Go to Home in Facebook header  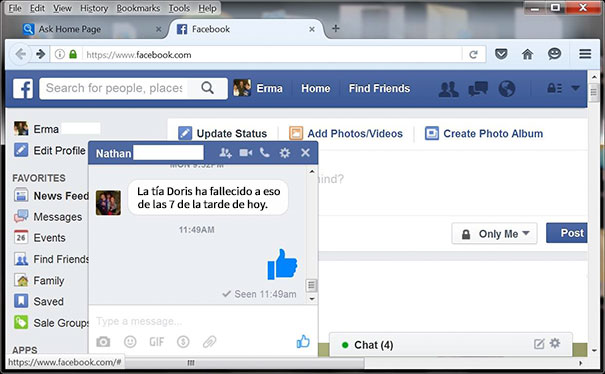(316, 88)
